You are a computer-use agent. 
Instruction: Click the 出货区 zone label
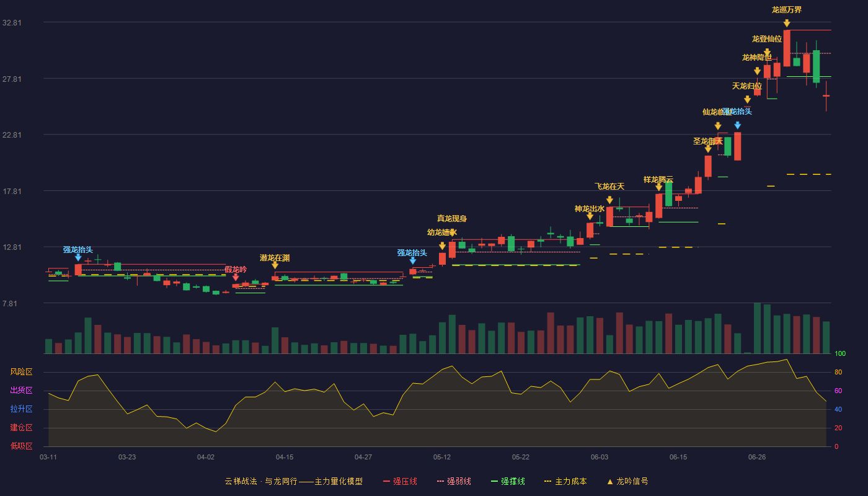[22, 391]
